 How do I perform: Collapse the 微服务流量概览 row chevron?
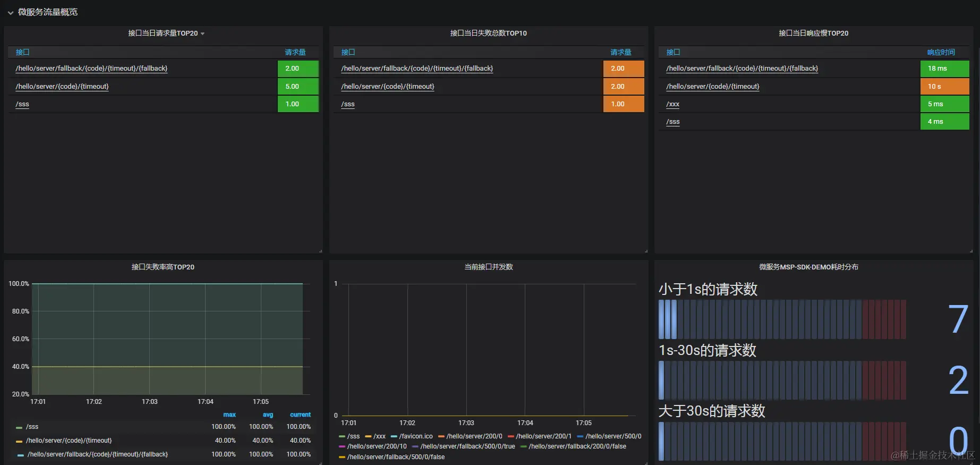[x=10, y=13]
